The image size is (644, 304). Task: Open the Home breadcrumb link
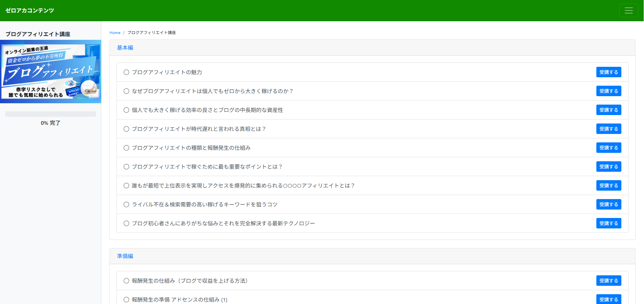tap(115, 32)
